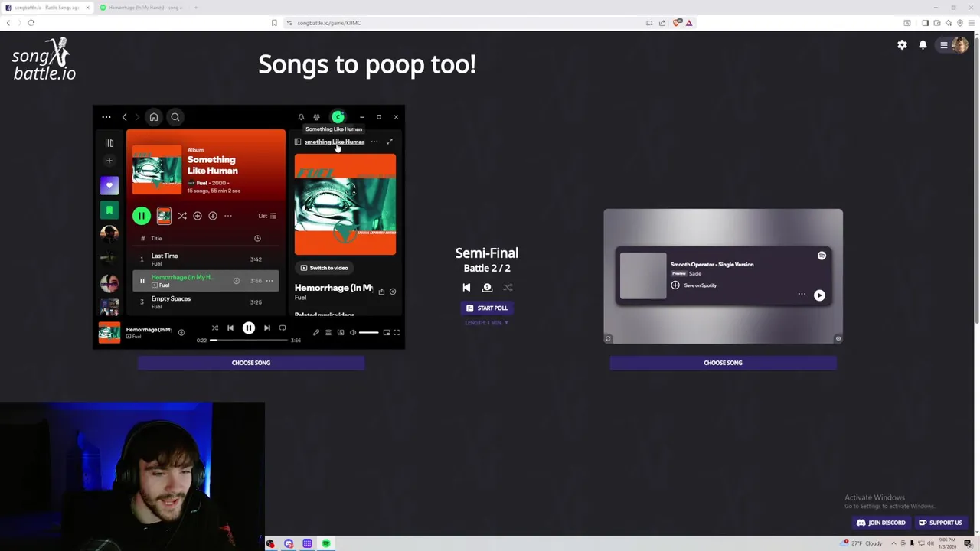The height and width of the screenshot is (551, 980).
Task: Open the Spotify logo on the embed
Action: [822, 256]
